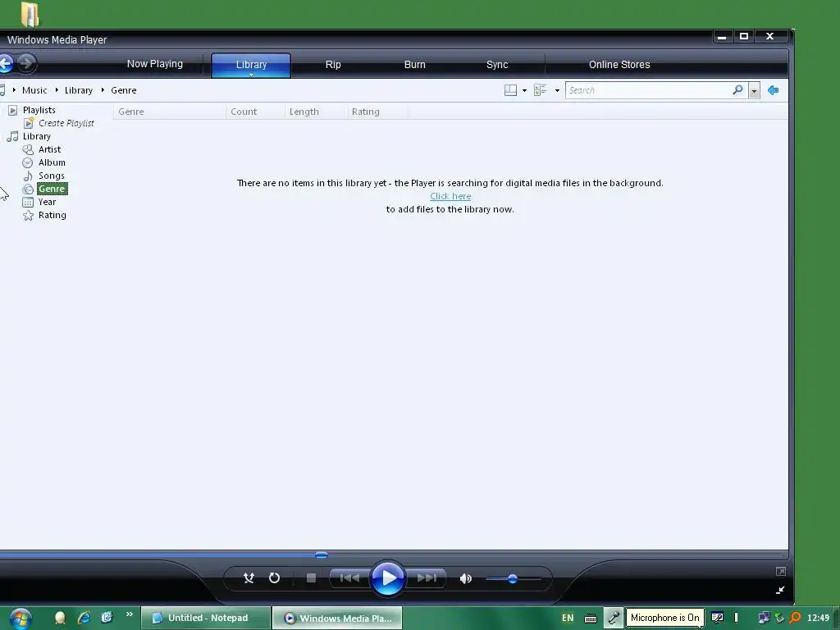
Task: Click the volume slider handle
Action: (x=513, y=578)
